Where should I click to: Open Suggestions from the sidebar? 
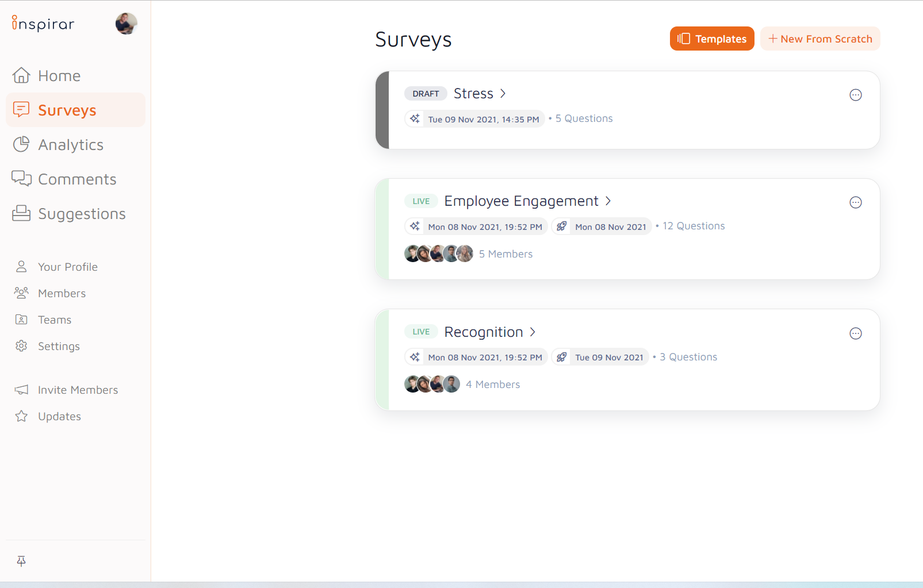click(81, 214)
